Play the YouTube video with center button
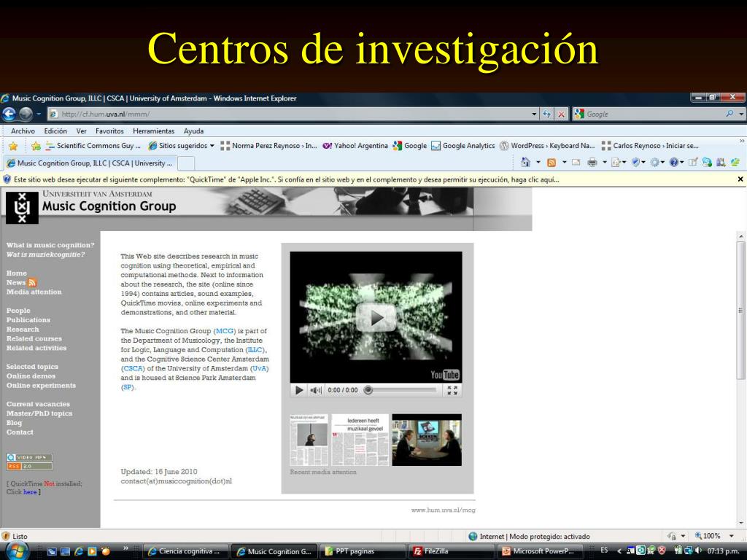 click(376, 318)
